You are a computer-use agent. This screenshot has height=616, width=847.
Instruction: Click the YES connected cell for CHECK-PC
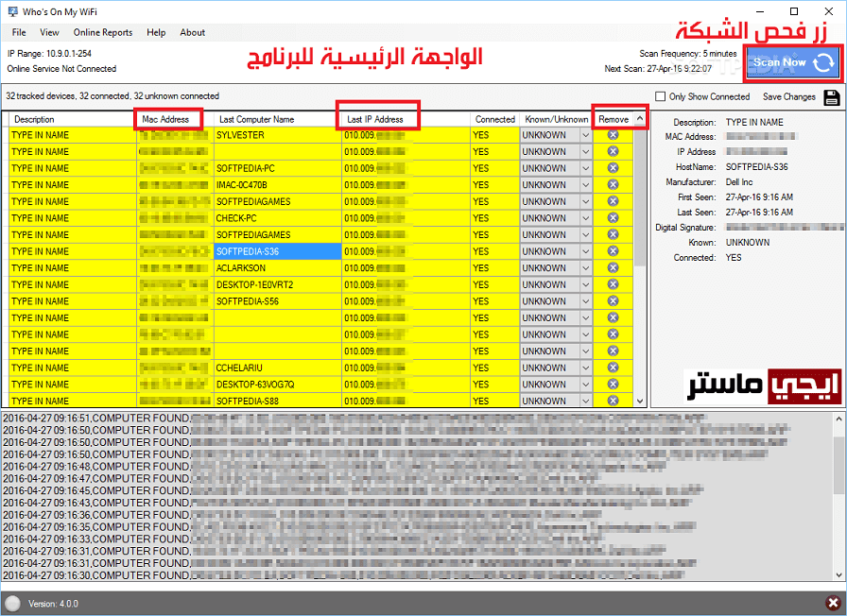point(494,218)
